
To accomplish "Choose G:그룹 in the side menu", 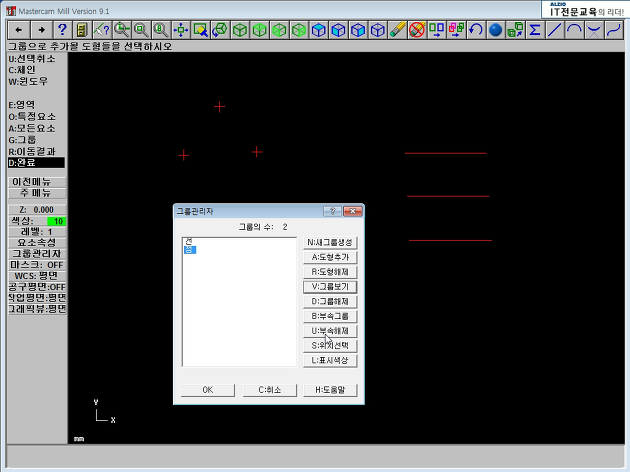I will click(x=22, y=140).
